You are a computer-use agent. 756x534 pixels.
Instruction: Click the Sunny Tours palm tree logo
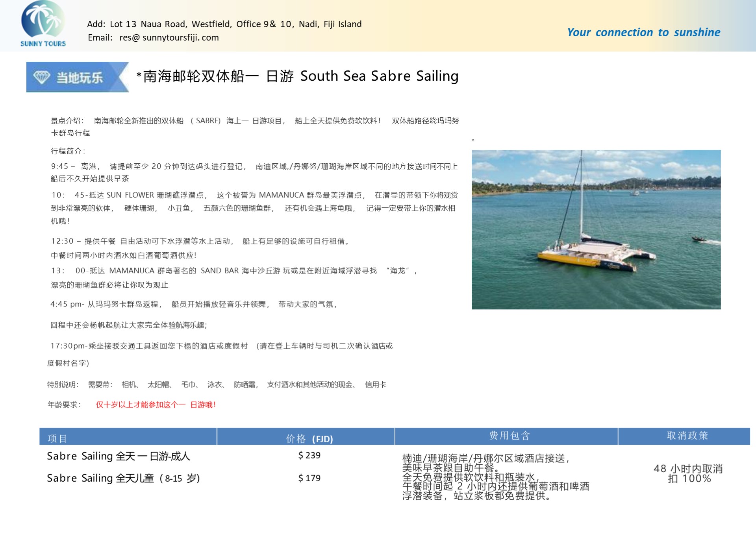[x=43, y=24]
